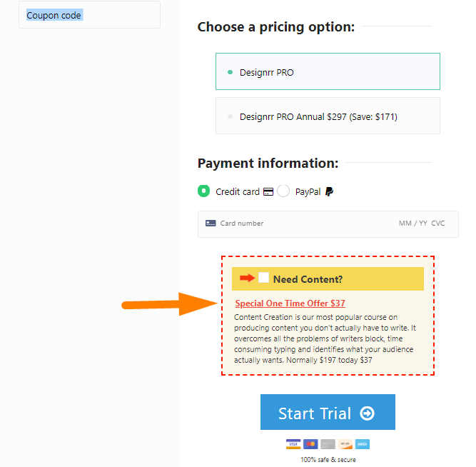Click the CVC field

(x=438, y=224)
